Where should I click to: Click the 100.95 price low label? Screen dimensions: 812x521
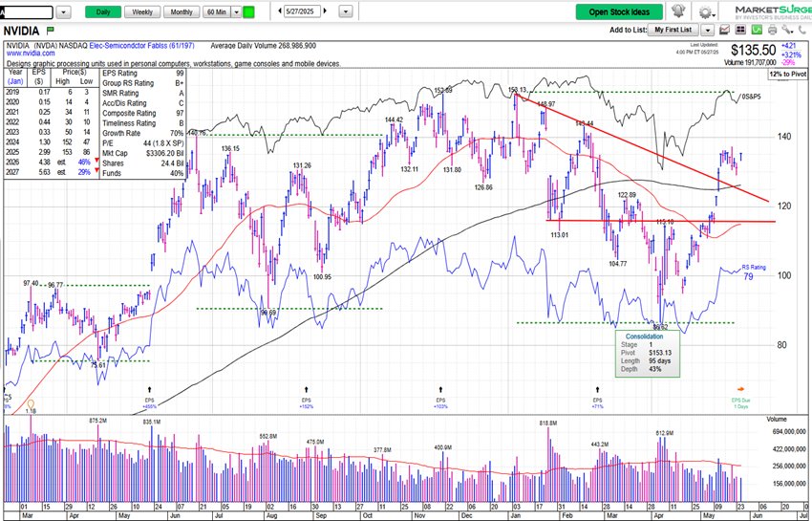point(322,277)
